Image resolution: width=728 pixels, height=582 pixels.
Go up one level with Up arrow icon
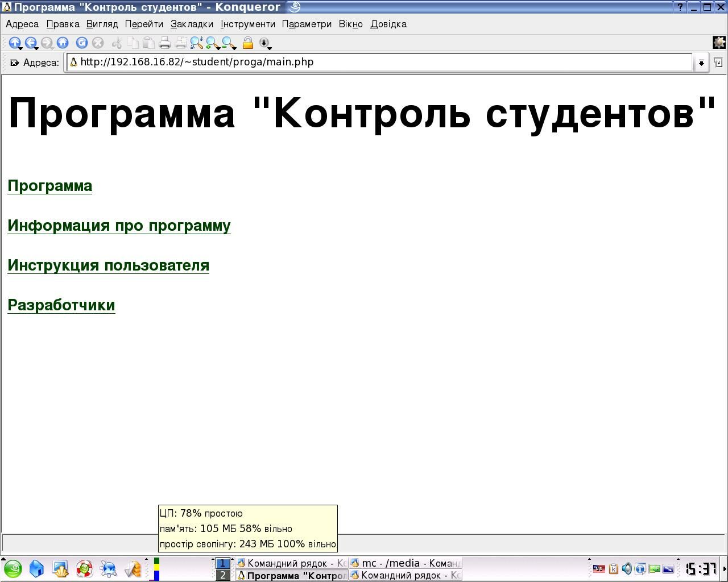pos(15,43)
